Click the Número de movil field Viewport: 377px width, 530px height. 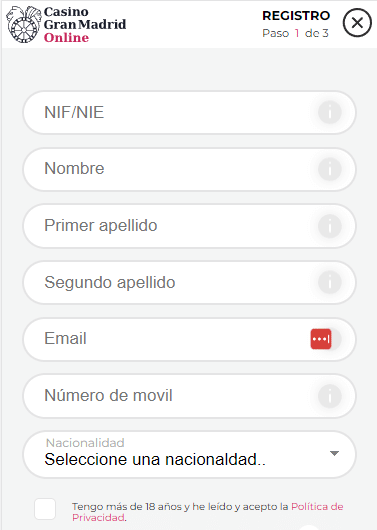tap(189, 395)
